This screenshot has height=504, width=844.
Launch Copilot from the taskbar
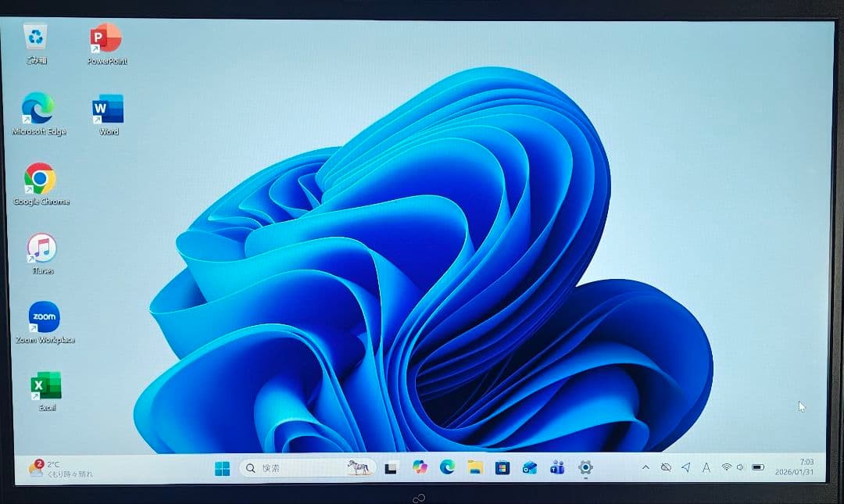point(420,467)
